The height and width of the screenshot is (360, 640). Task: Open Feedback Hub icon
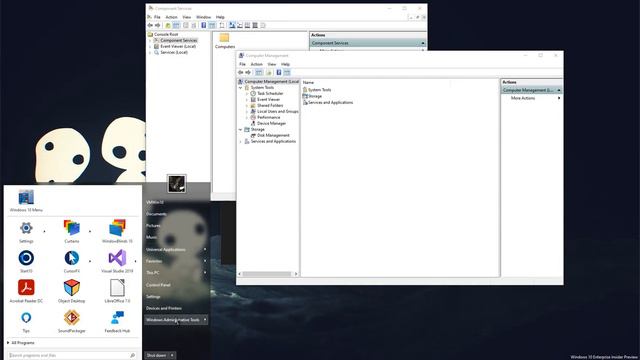coord(117,318)
